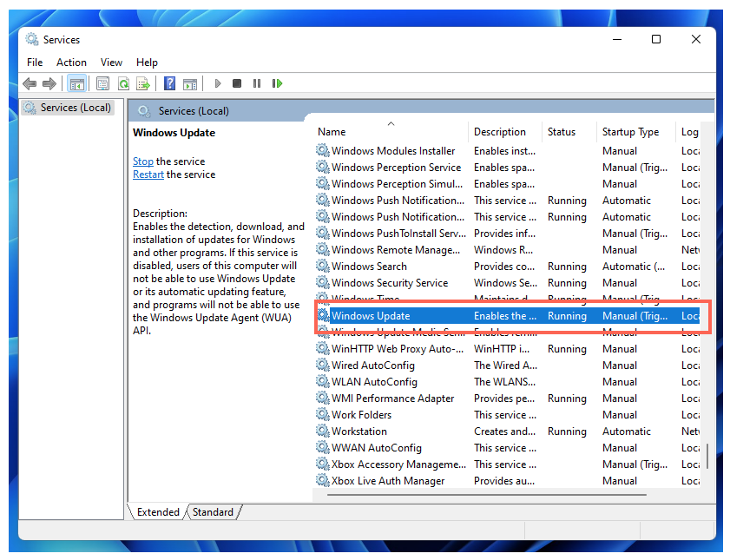Click the Stop Service square icon
The width and height of the screenshot is (730, 560).
(237, 84)
